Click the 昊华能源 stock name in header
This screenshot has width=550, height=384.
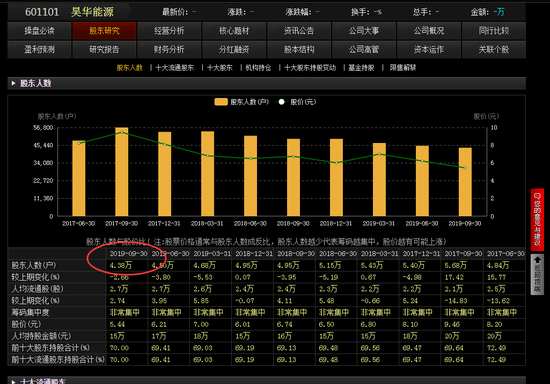coord(92,12)
